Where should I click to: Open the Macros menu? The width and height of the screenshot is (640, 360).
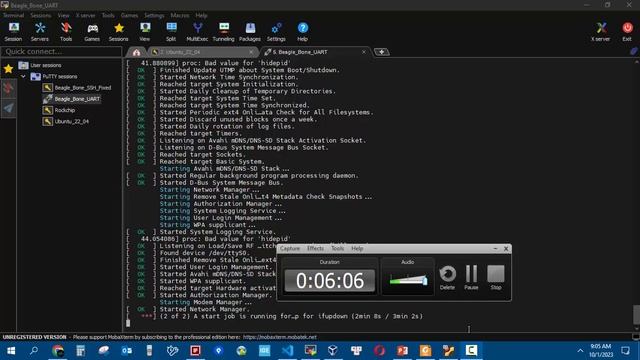click(x=180, y=15)
